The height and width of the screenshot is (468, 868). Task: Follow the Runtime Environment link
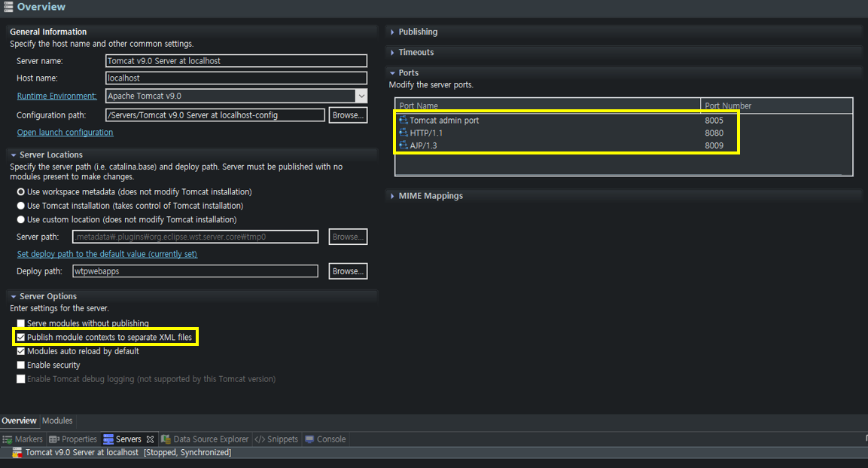(x=57, y=96)
